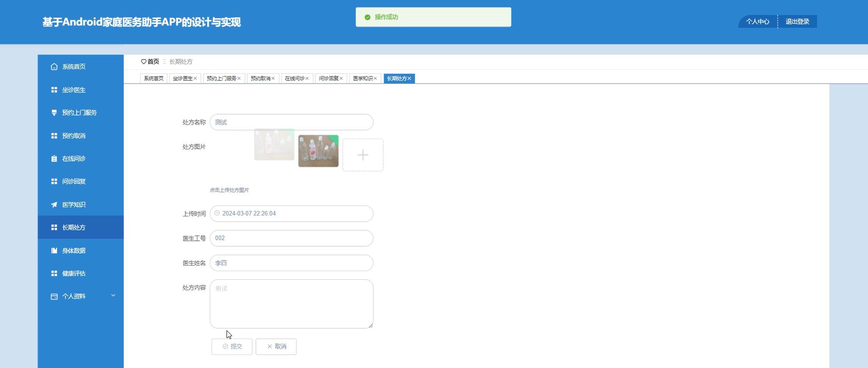The width and height of the screenshot is (868, 368).
Task: Close the 问诊回复 tab
Action: coord(341,78)
